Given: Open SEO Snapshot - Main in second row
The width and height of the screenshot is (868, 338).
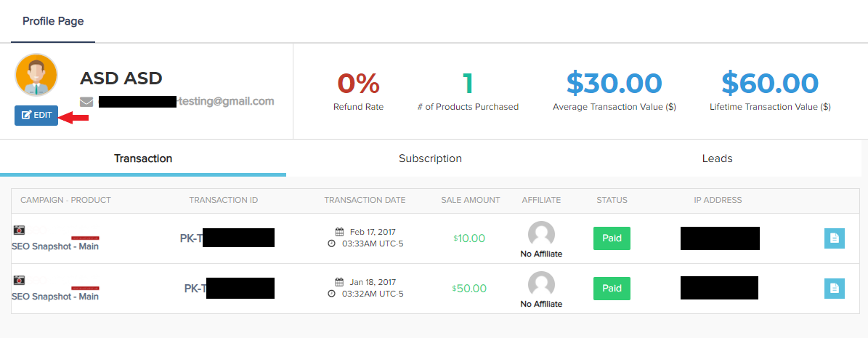Looking at the screenshot, I should coord(55,297).
